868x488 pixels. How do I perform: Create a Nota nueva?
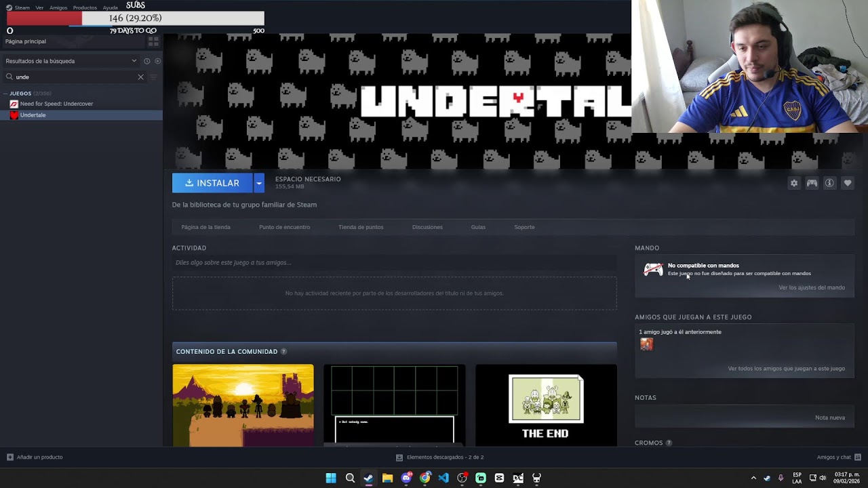(x=830, y=418)
